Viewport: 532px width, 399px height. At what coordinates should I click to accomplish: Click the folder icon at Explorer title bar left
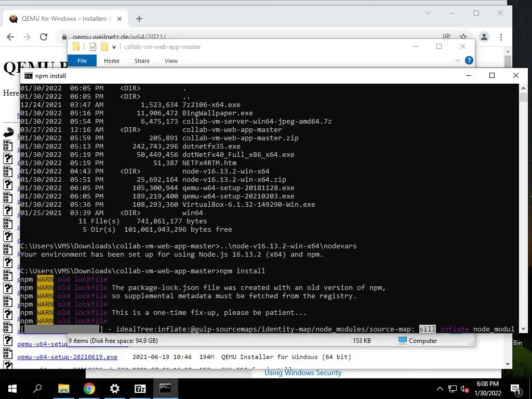[76, 46]
